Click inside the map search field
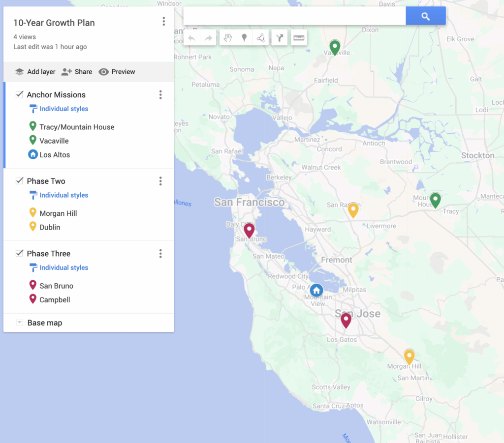Screen dimensions: 504x443 pyautogui.click(x=294, y=16)
